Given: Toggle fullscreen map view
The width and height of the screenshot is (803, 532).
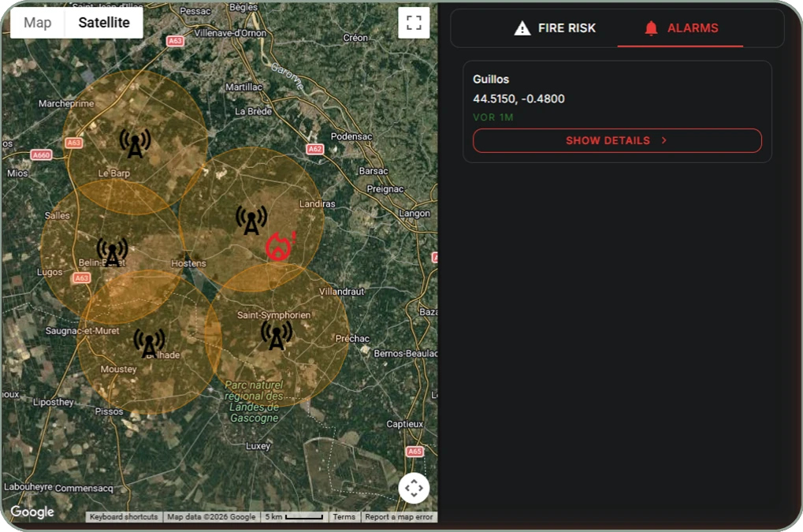Looking at the screenshot, I should click(x=414, y=23).
